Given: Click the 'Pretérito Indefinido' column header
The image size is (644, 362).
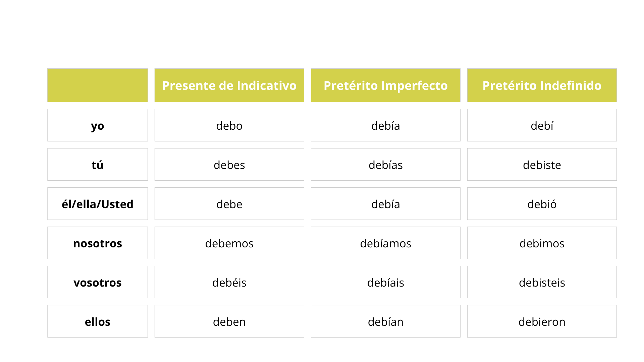Looking at the screenshot, I should tap(542, 85).
